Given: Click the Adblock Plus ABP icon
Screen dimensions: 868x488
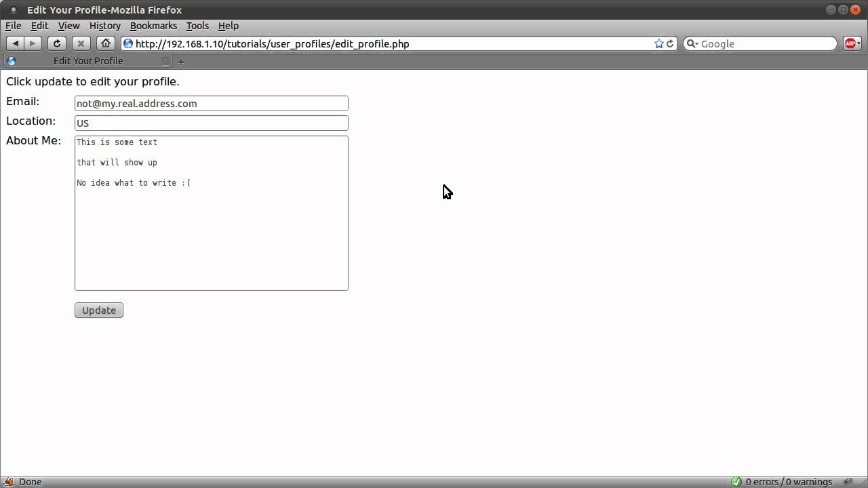Looking at the screenshot, I should pos(850,43).
